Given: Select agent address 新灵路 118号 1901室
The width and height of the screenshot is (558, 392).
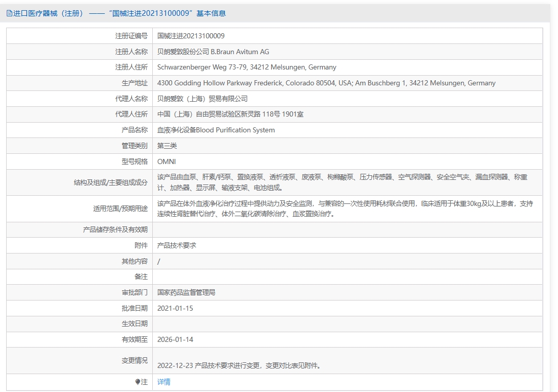Looking at the screenshot, I should tap(230, 114).
